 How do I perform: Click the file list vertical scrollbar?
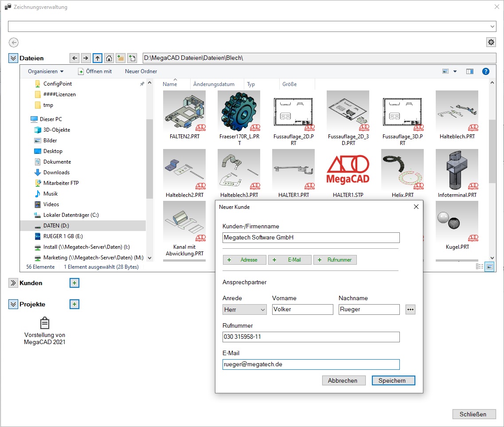point(492,151)
